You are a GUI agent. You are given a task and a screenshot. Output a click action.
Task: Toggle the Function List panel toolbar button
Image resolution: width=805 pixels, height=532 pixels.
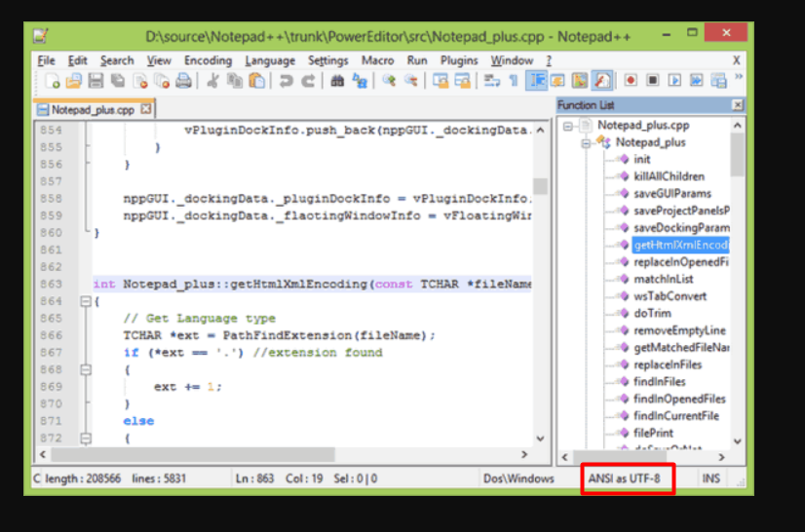[x=603, y=81]
